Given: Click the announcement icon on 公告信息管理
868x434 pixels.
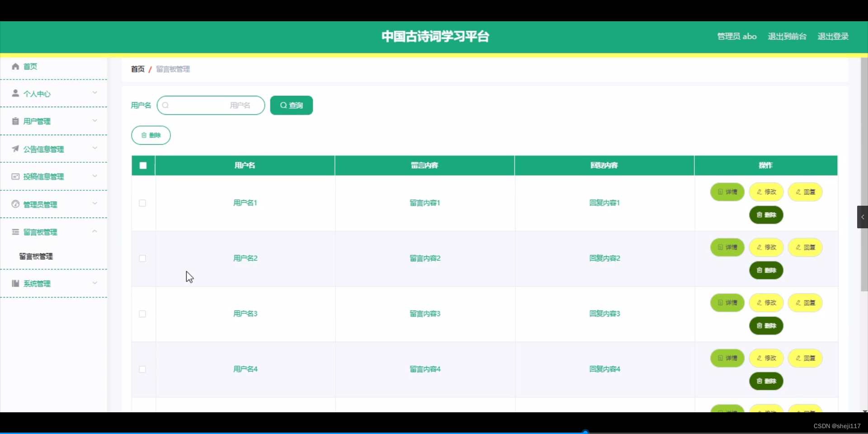Looking at the screenshot, I should point(16,149).
